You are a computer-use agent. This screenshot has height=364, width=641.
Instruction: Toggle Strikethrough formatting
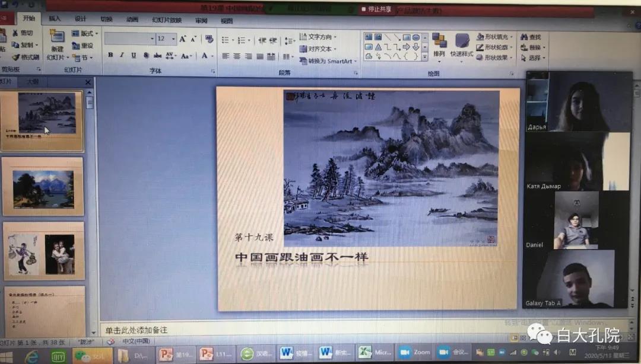click(157, 56)
